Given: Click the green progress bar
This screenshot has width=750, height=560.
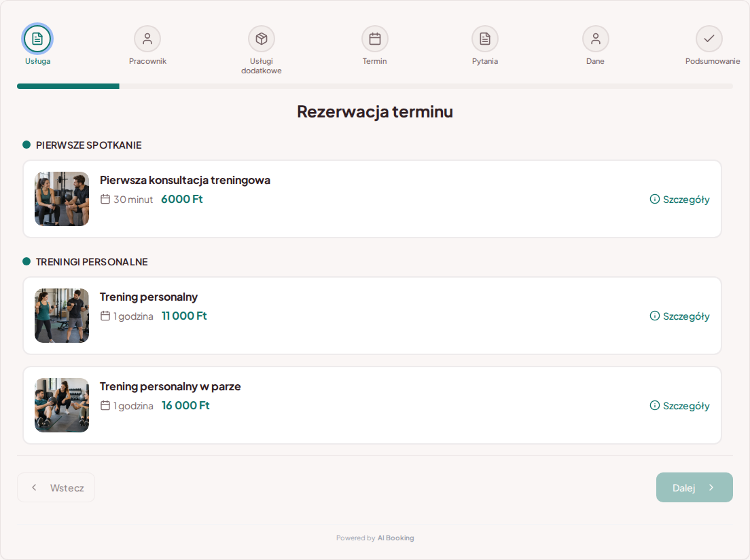Looking at the screenshot, I should pos(68,86).
